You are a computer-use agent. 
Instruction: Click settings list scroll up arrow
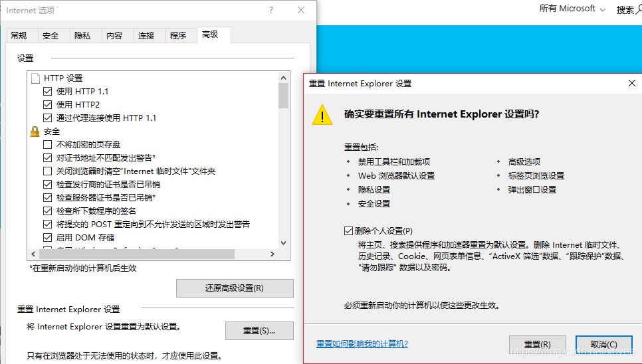283,77
